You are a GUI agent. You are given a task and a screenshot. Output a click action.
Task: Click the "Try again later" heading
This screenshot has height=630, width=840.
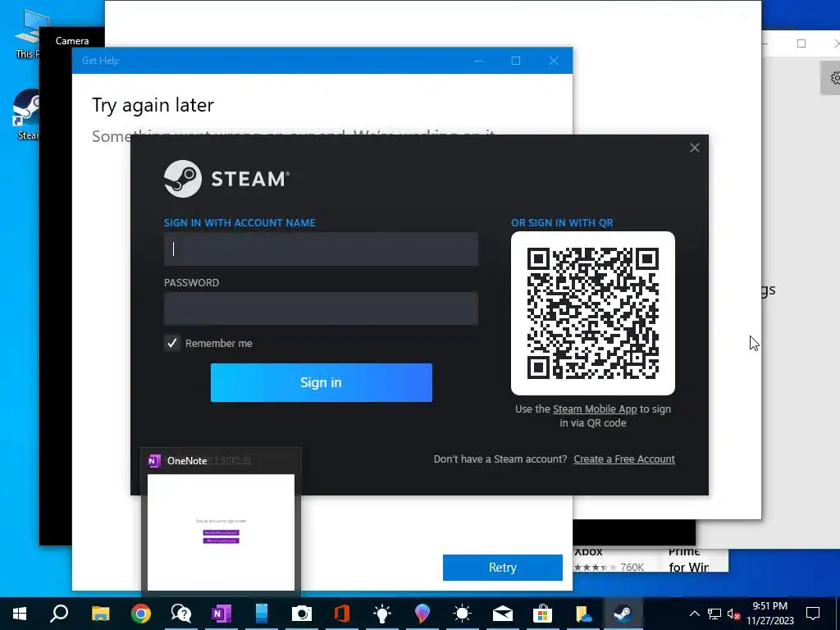pos(153,105)
